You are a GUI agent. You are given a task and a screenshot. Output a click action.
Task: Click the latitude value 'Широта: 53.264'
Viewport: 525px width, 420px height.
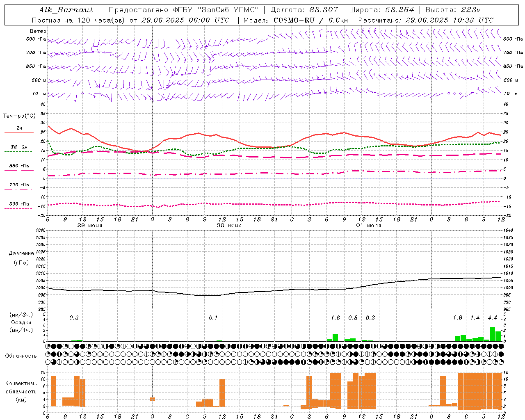[381, 10]
